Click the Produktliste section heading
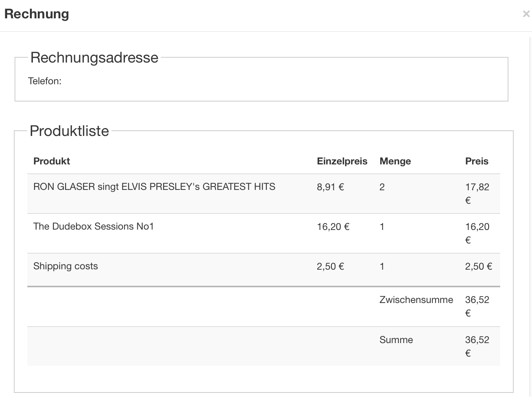The height and width of the screenshot is (400, 532). (69, 131)
